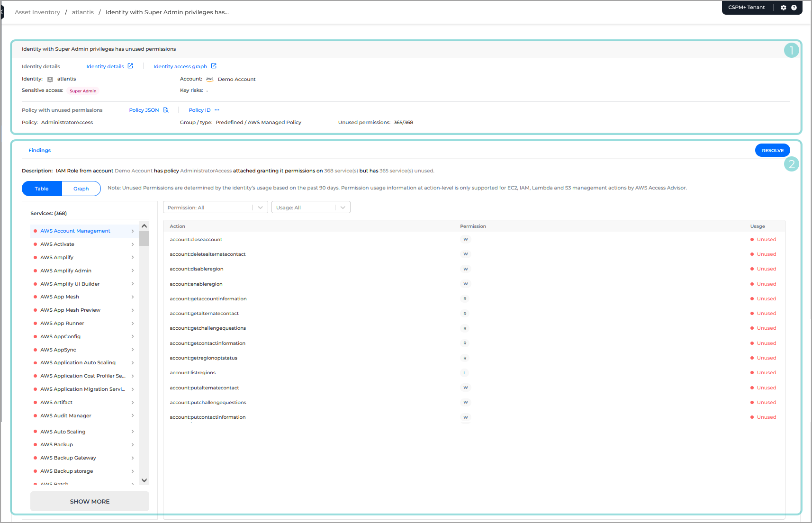Open the Identity details external link icon

pos(131,66)
